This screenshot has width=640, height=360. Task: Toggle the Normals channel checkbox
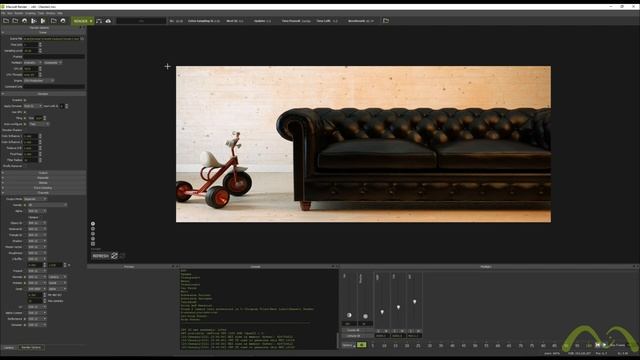pos(25,277)
